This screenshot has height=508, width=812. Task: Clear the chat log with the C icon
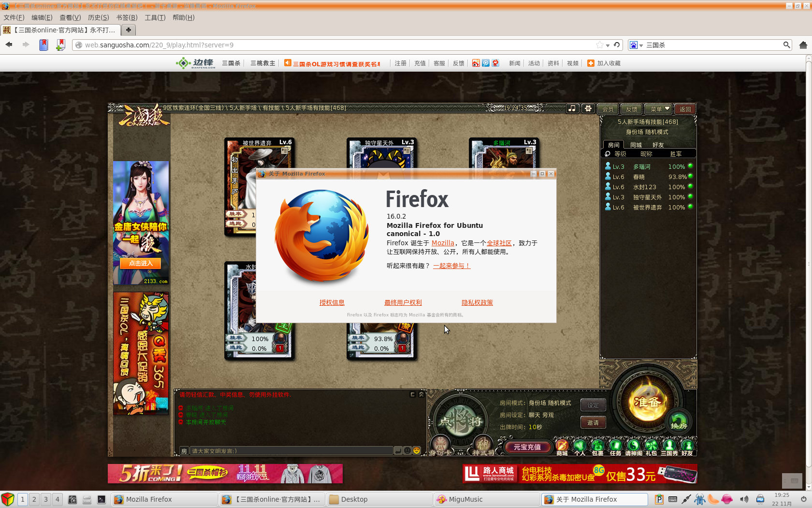[412, 394]
